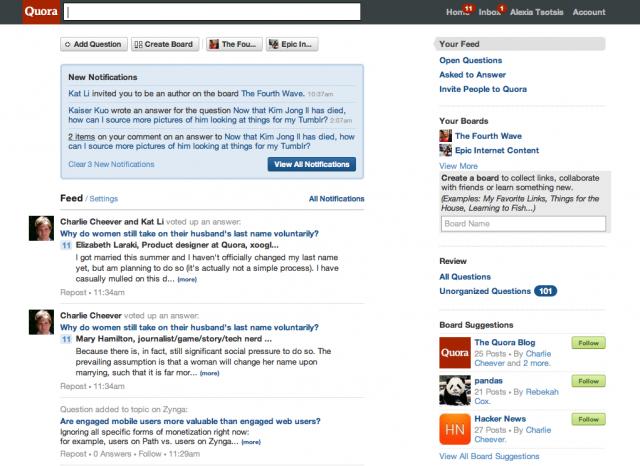Click the Hacker News board logo

452,427
